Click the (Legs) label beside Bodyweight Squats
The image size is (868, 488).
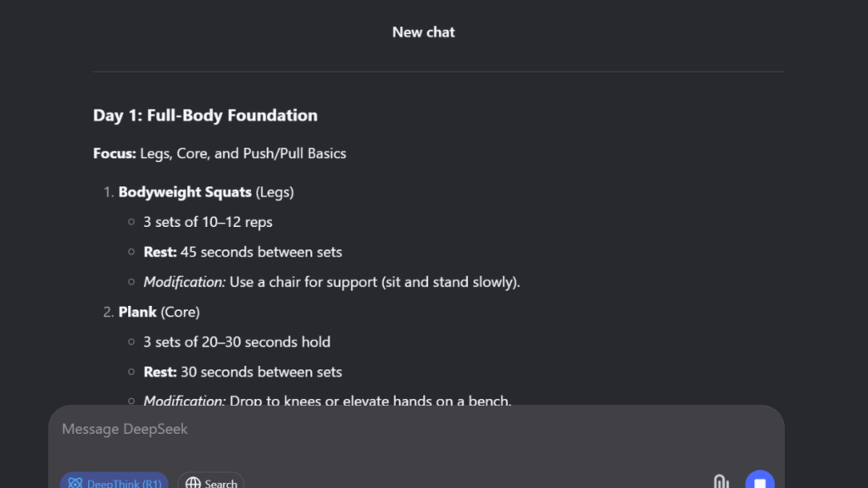275,192
